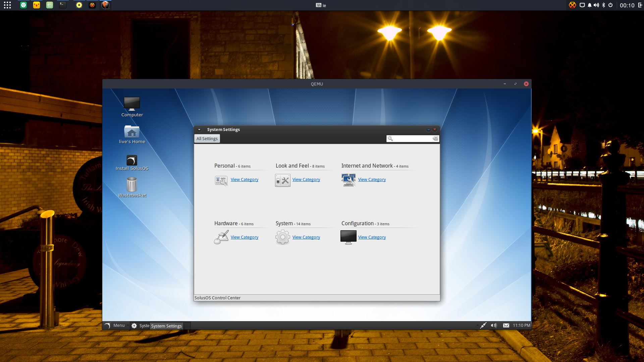The image size is (644, 362).
Task: Open View Category link under Configuration
Action: point(372,237)
